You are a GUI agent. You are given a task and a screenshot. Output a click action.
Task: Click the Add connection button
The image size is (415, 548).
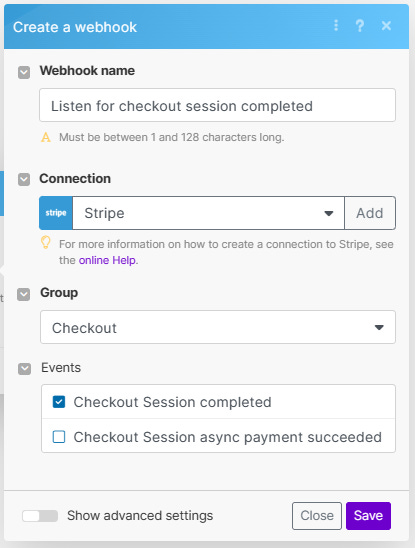(x=370, y=213)
